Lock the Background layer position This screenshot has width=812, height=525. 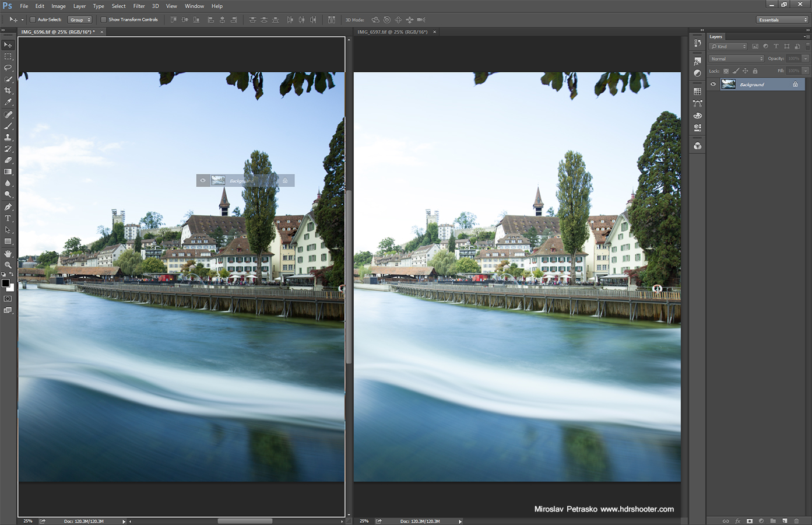[x=745, y=71]
